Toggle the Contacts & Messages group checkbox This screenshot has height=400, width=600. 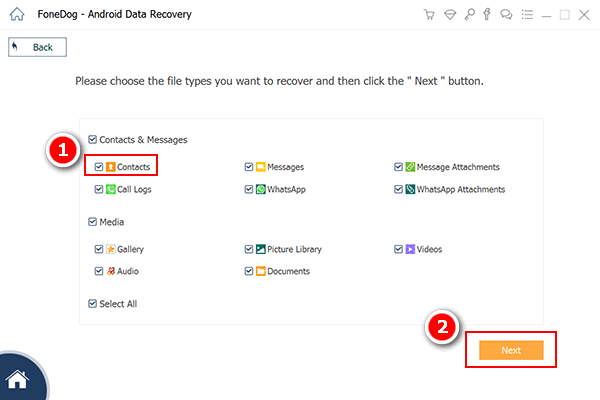(x=92, y=139)
